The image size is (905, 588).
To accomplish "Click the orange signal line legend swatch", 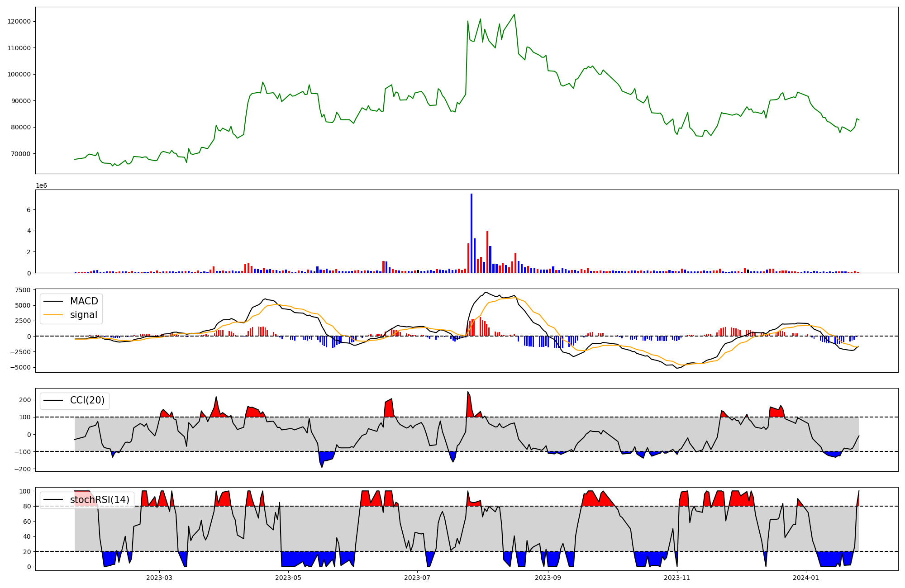I will [x=52, y=315].
